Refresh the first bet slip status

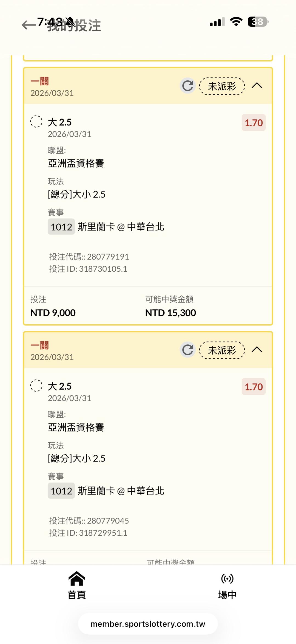click(187, 86)
